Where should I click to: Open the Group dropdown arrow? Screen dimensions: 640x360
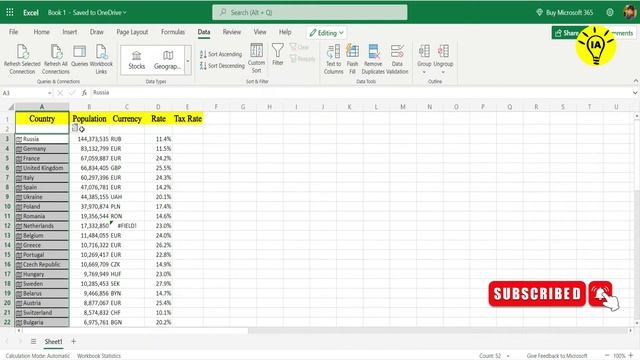coord(424,72)
